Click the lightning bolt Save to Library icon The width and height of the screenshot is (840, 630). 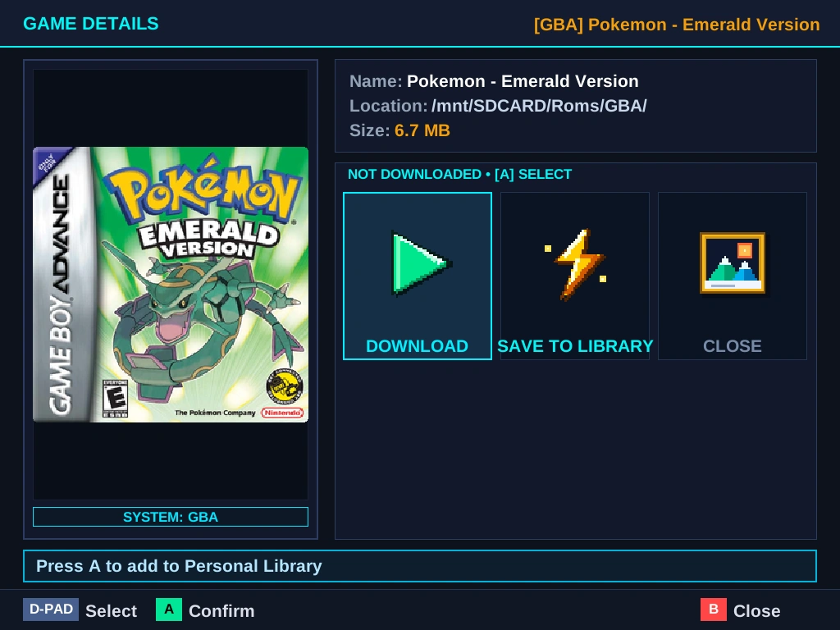click(x=575, y=263)
